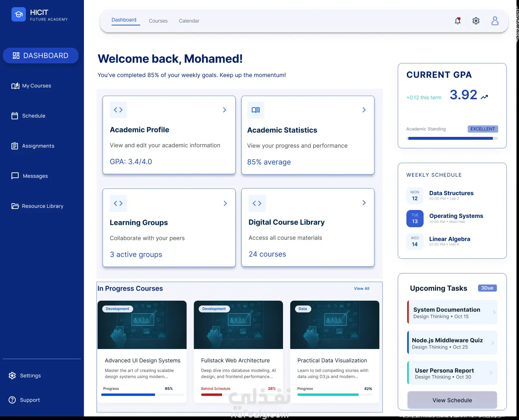Click the Assignments clipboard icon
The height and width of the screenshot is (420, 519).
(15, 146)
